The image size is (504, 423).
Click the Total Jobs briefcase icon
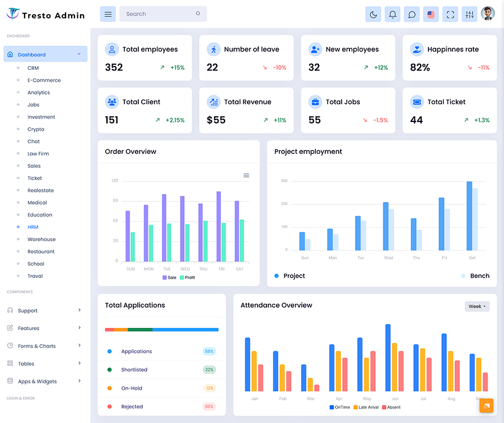pyautogui.click(x=315, y=102)
